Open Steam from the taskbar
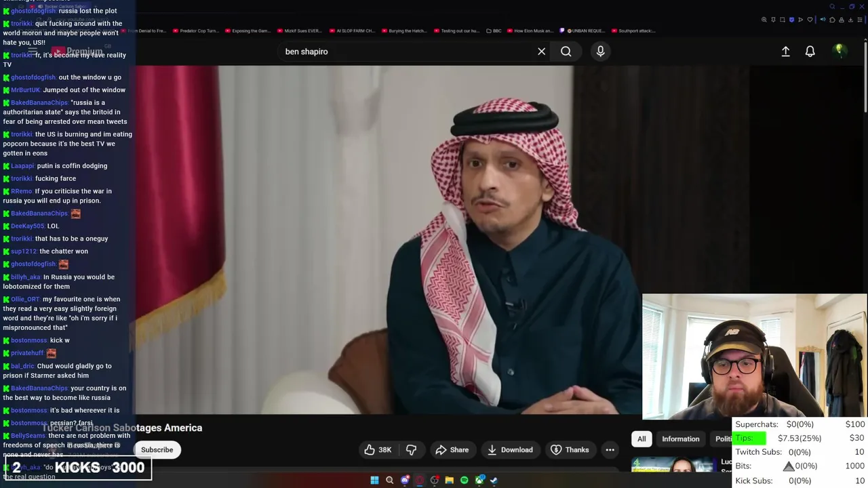This screenshot has height=488, width=868. tap(494, 480)
